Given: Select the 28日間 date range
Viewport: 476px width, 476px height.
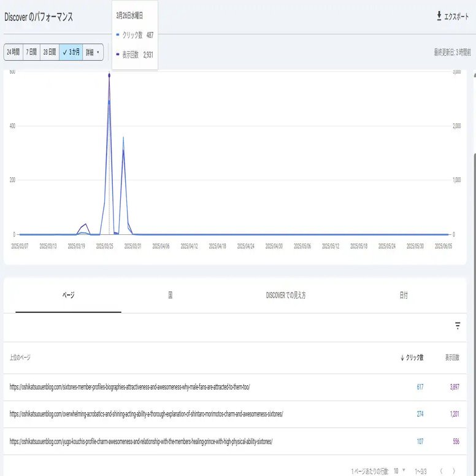Looking at the screenshot, I should click(x=50, y=52).
